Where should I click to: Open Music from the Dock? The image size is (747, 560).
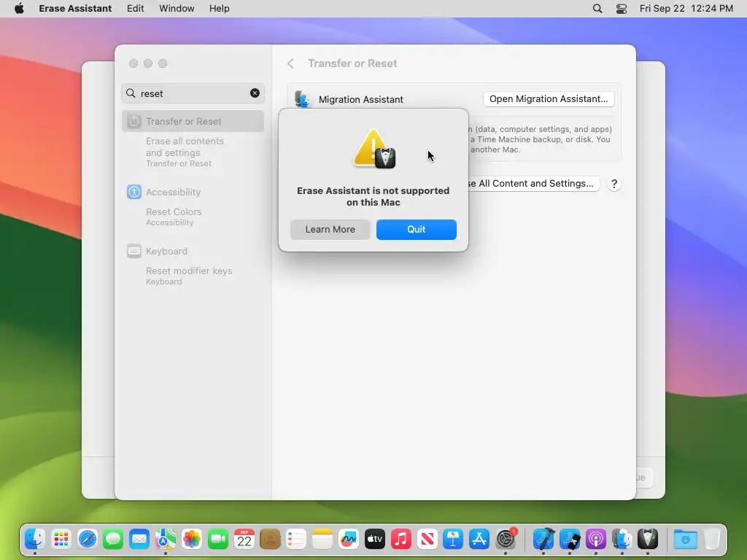coord(401,539)
